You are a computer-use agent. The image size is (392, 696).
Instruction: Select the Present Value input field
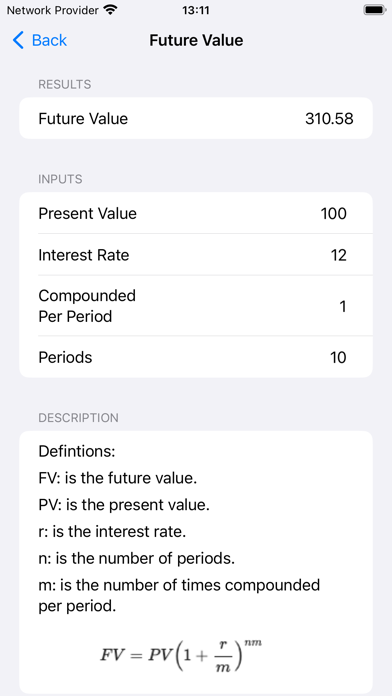(333, 214)
